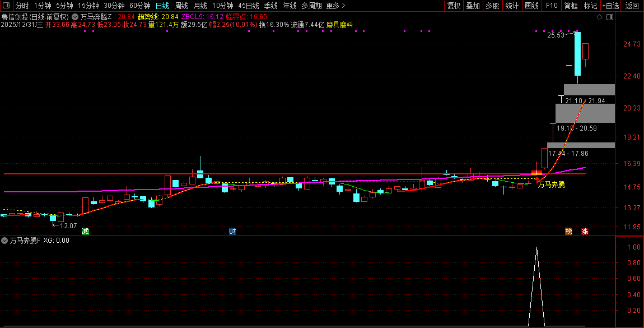Click the blue 财 event marker
This screenshot has height=328, width=644.
click(232, 231)
